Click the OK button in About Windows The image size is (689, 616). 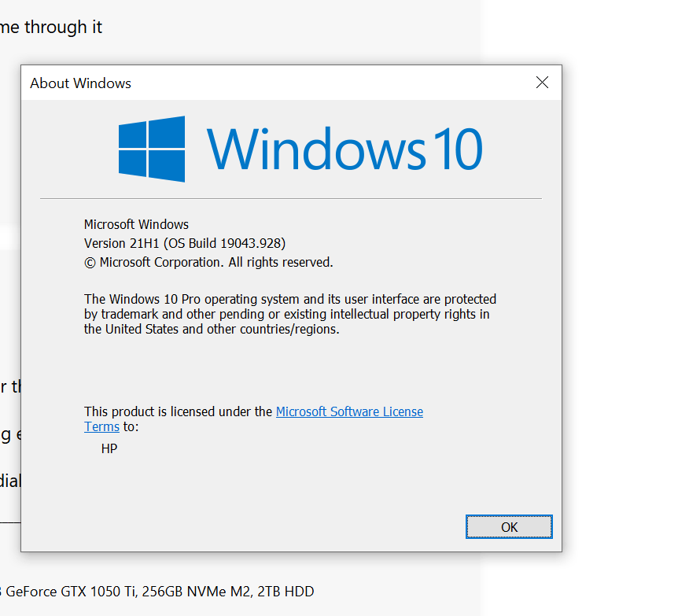[509, 526]
